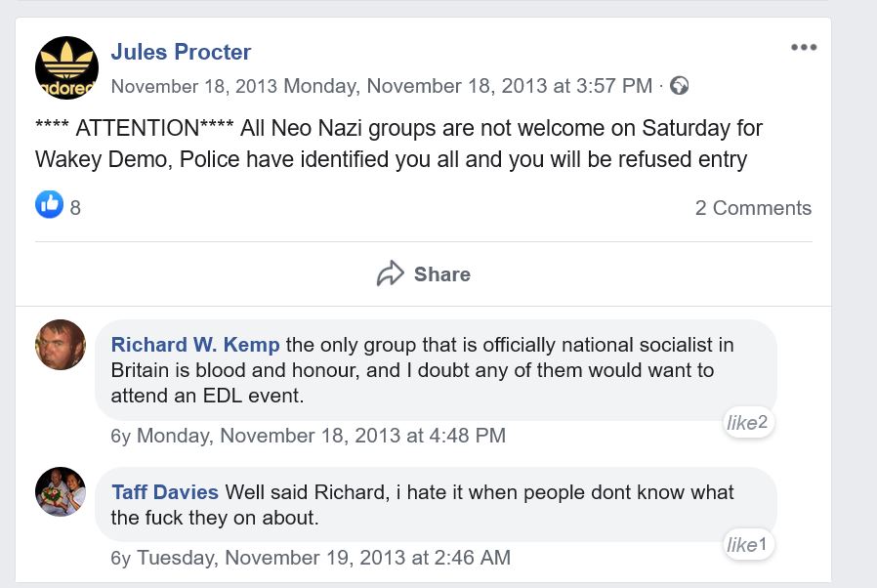Expand the 2 Comments link
This screenshot has height=588, width=877.
click(752, 208)
